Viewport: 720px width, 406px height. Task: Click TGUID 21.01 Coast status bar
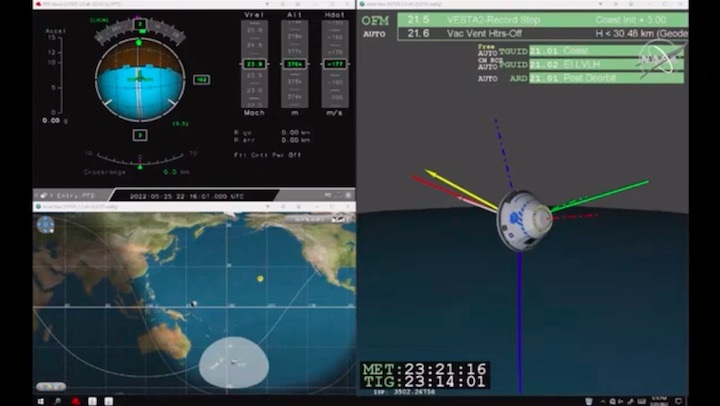click(x=606, y=51)
